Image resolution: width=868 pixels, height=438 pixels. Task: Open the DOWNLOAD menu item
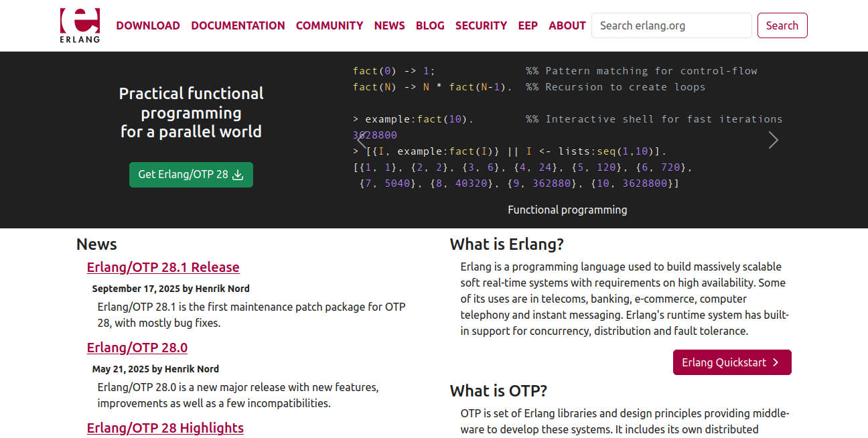coord(148,25)
